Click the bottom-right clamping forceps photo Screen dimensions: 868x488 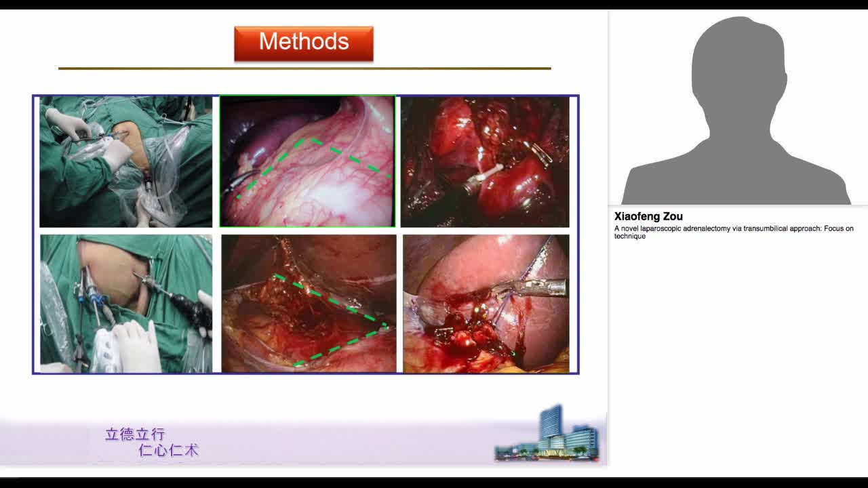[486, 302]
